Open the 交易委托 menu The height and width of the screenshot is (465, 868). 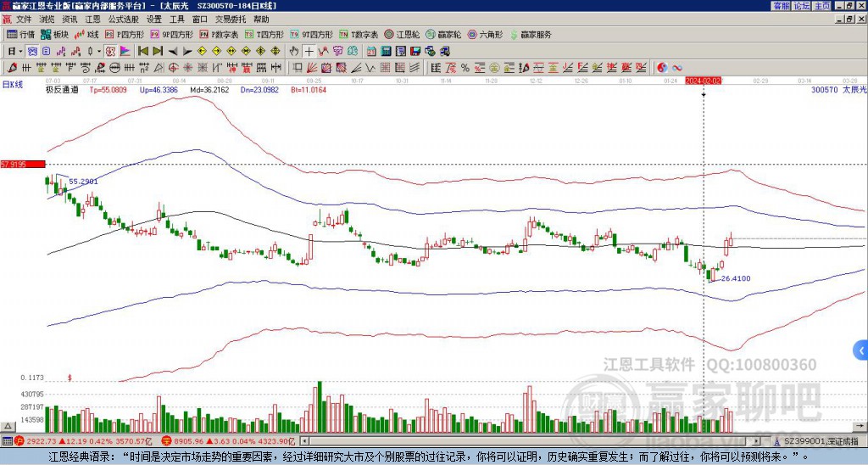[x=231, y=20]
